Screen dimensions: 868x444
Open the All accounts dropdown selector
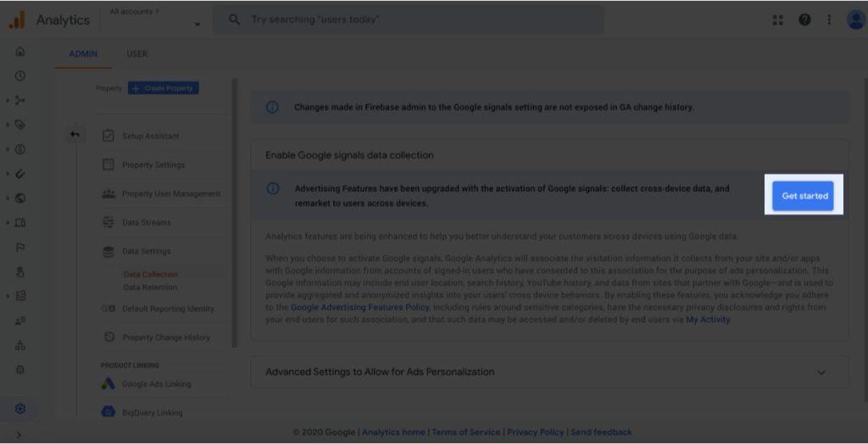click(154, 19)
